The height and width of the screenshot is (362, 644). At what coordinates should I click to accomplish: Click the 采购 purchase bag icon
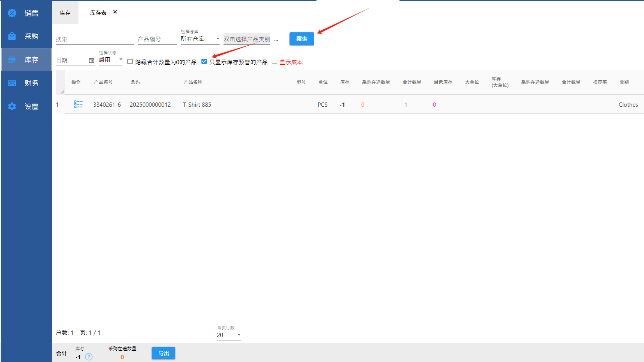coord(12,36)
